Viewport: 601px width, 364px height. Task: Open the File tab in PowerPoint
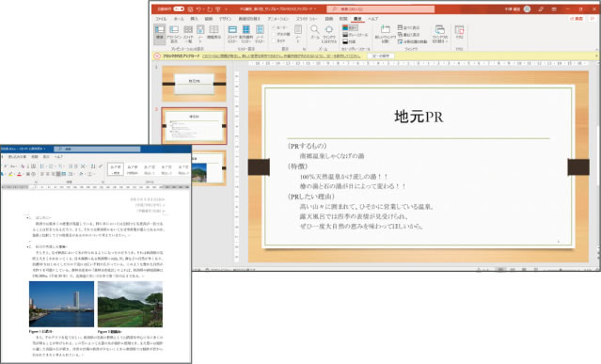(x=161, y=19)
